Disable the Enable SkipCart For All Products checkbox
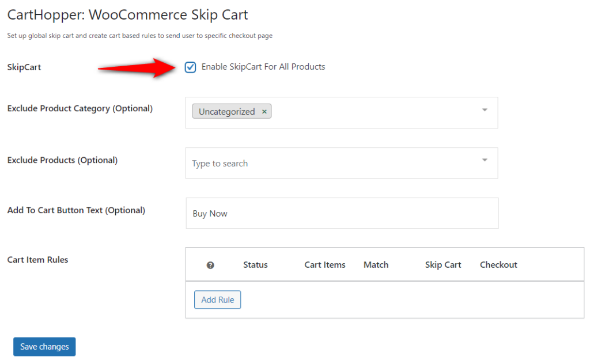The width and height of the screenshot is (590, 364). pos(190,67)
